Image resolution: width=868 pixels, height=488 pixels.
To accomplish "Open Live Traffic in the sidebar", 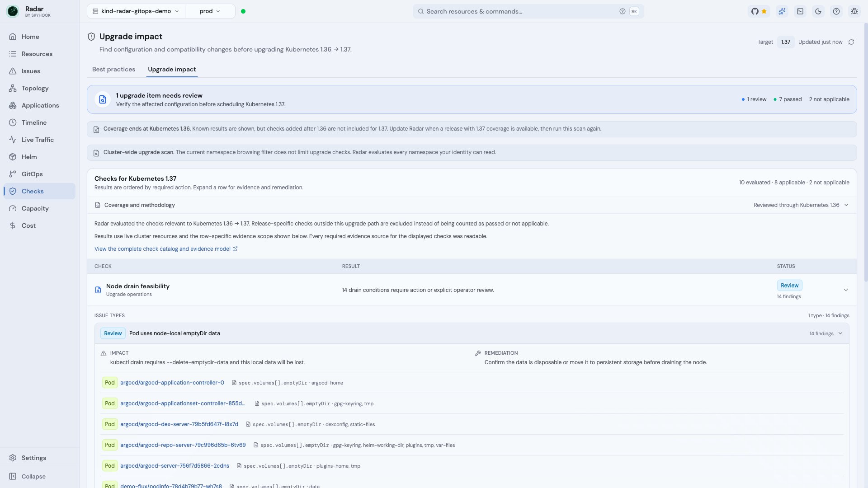I will [39, 140].
